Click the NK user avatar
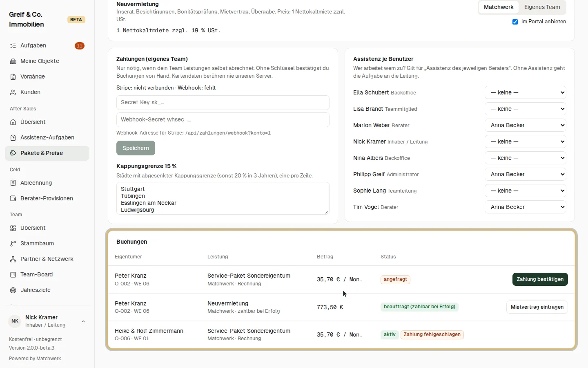 click(15, 321)
